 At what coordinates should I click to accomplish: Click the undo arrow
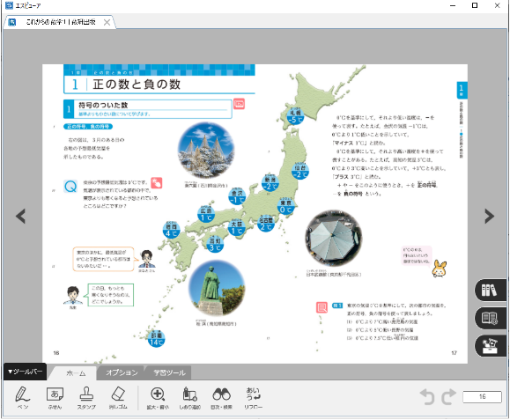427,396
